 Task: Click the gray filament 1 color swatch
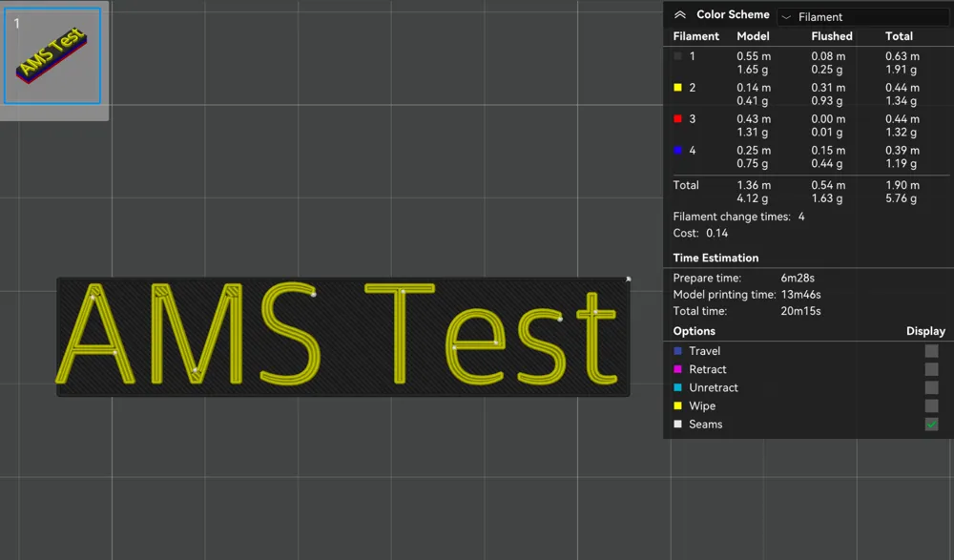tap(676, 56)
